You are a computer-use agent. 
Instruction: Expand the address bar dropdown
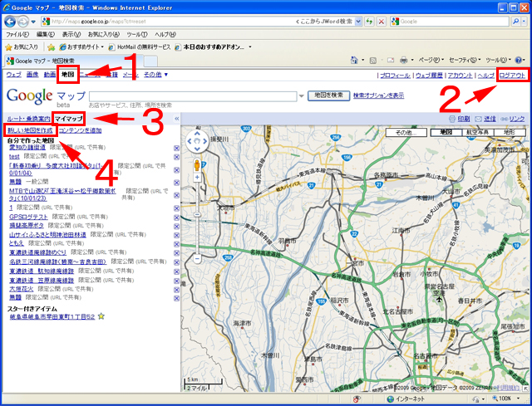(358, 22)
